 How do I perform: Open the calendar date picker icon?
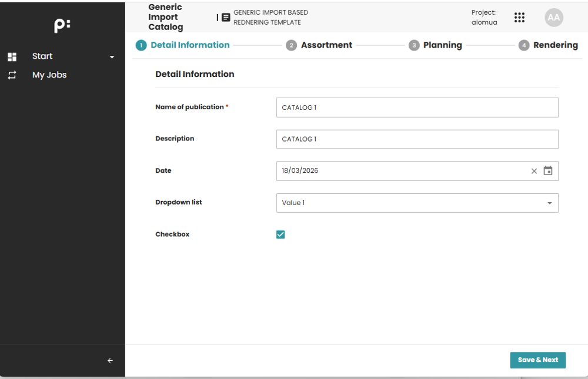click(x=548, y=170)
